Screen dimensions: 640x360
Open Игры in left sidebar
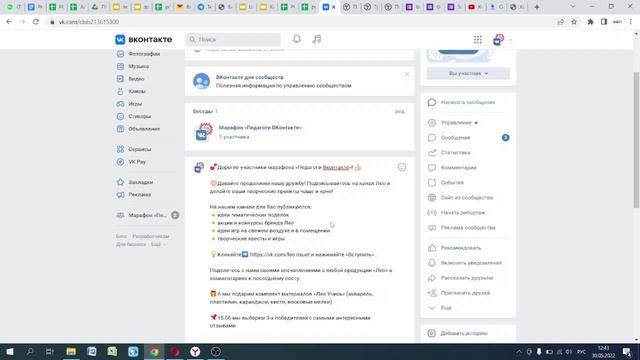[x=135, y=104]
